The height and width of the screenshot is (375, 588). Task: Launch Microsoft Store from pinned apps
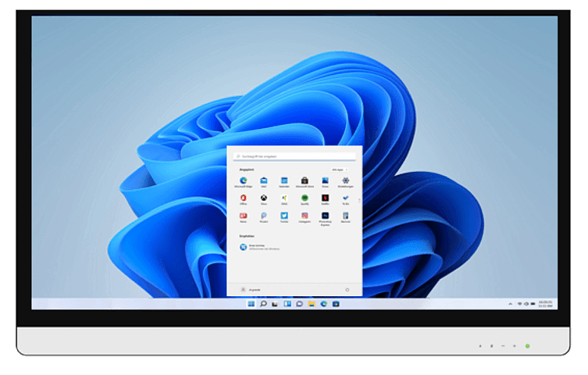(305, 182)
